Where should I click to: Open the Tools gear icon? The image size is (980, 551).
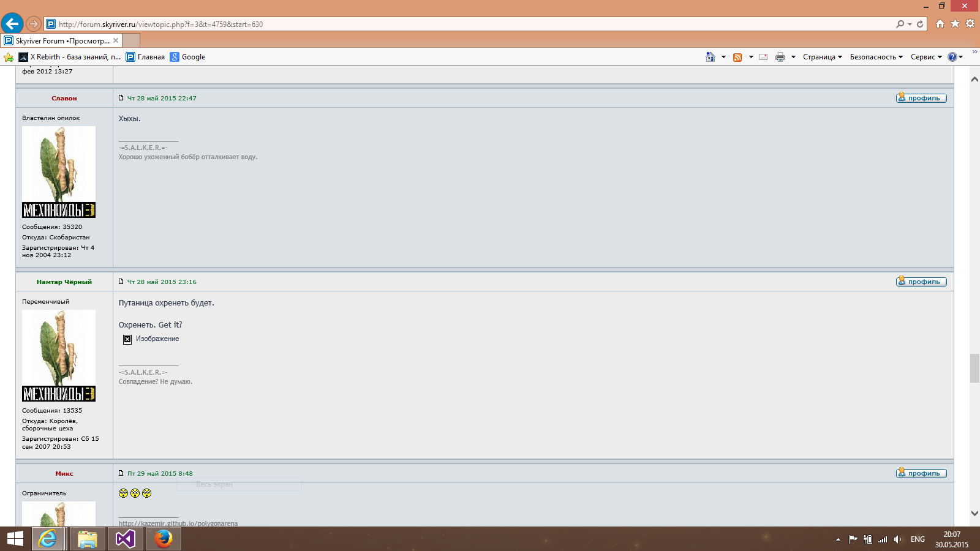click(x=970, y=23)
